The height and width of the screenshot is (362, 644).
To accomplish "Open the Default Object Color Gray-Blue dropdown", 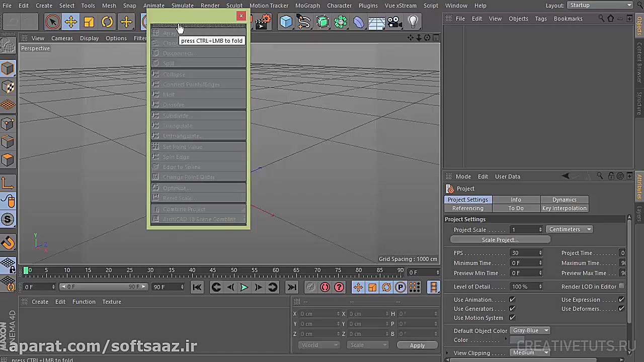I will pyautogui.click(x=529, y=330).
